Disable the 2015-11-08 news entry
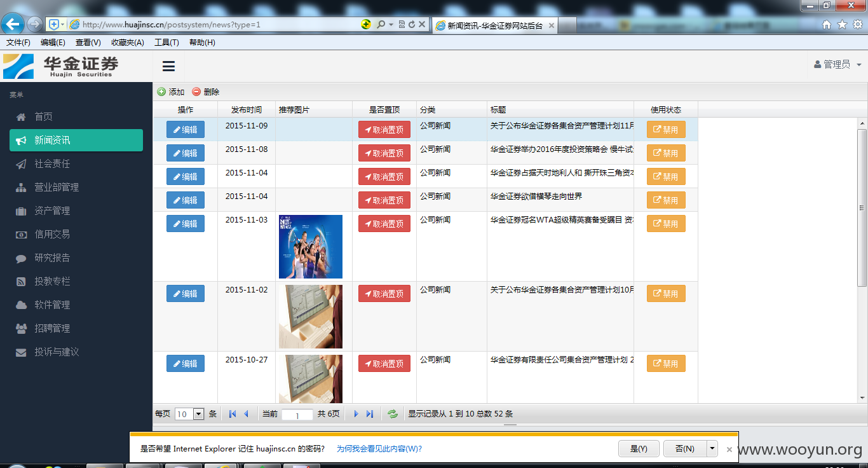 pos(666,153)
